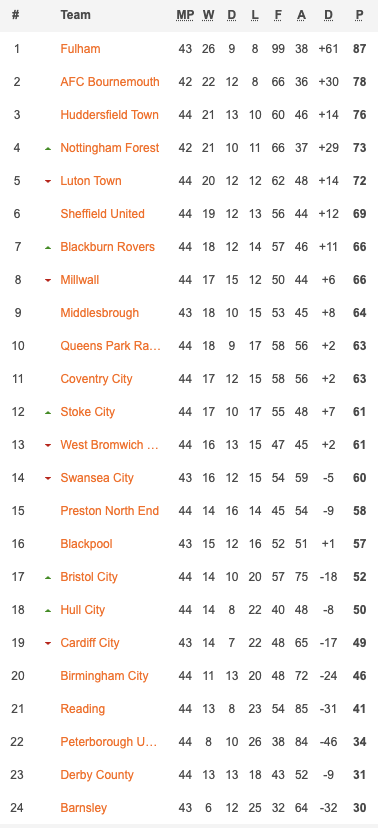Click red down arrow beside Swansea City

48,478
